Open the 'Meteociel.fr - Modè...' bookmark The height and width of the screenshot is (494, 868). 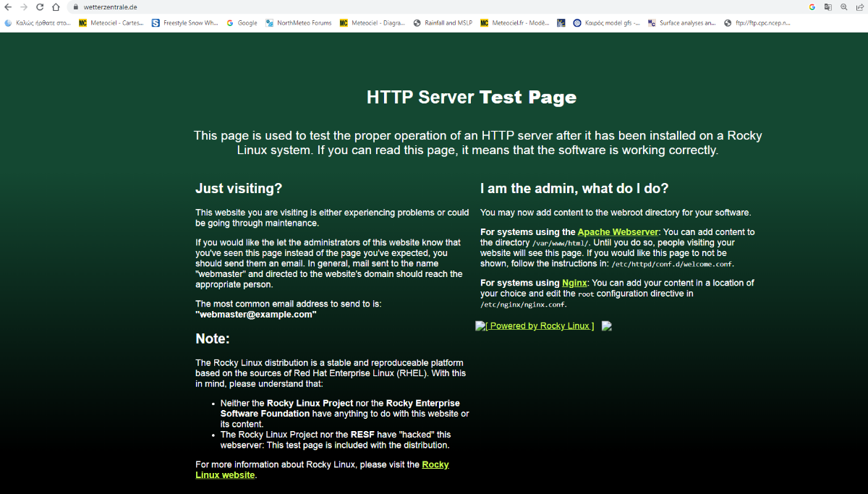515,22
